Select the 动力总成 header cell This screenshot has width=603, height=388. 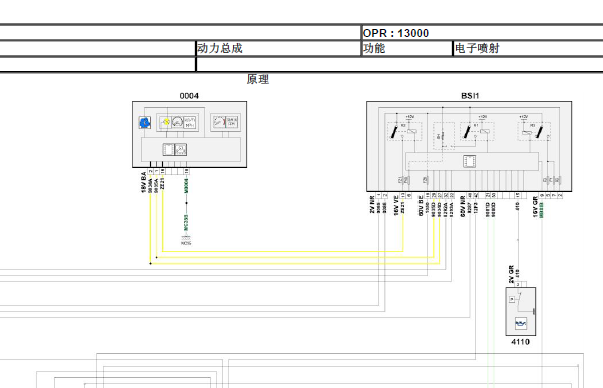[x=278, y=48]
